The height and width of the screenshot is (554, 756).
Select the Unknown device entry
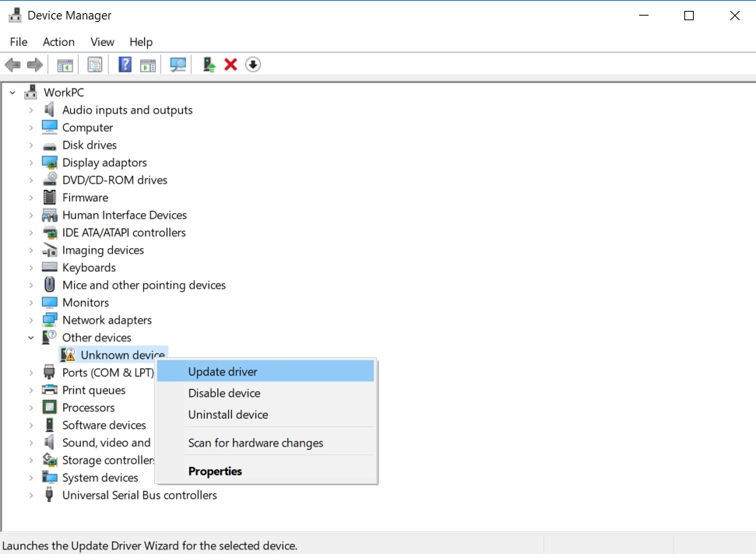pyautogui.click(x=122, y=355)
